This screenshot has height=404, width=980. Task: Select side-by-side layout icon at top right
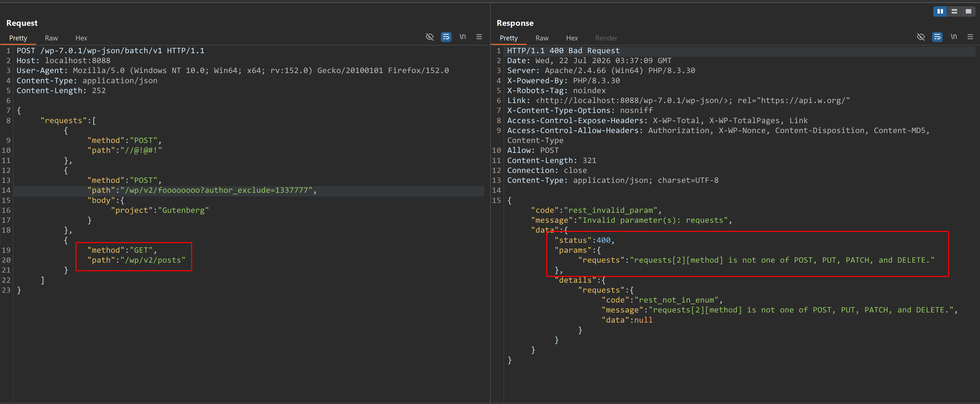tap(940, 11)
